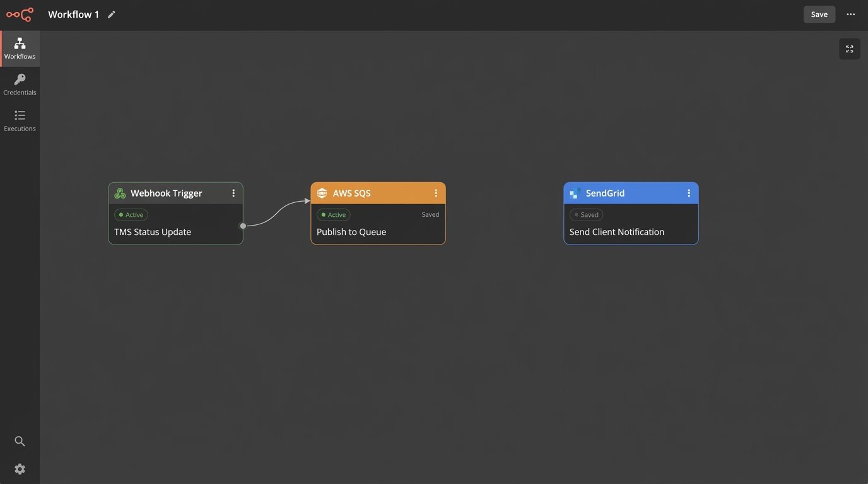Click the Webhook Trigger output connector dot
This screenshot has height=484, width=868.
pos(243,226)
